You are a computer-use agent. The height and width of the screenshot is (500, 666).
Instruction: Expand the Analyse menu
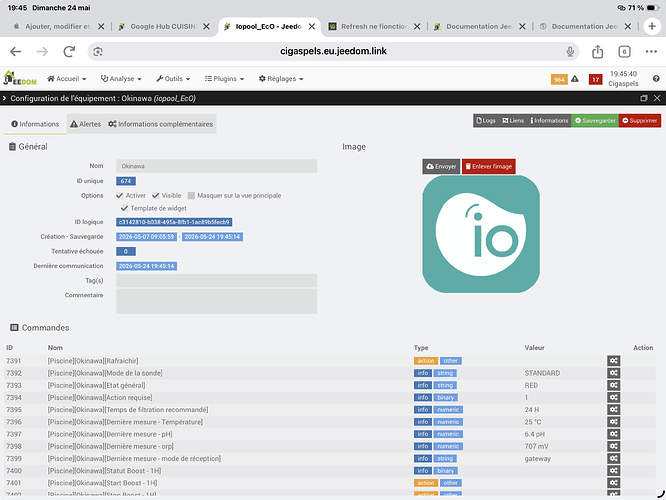121,79
